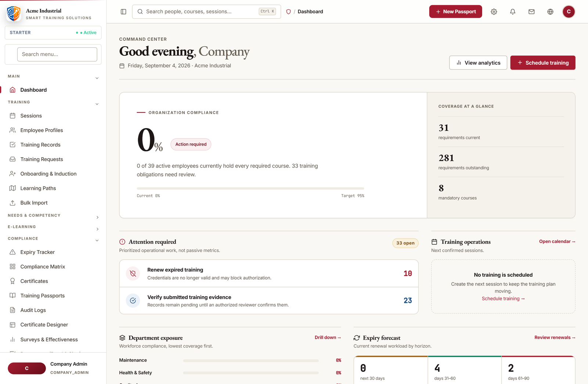Collapse the MAIN section chevron
The width and height of the screenshot is (588, 384).
[x=97, y=78]
